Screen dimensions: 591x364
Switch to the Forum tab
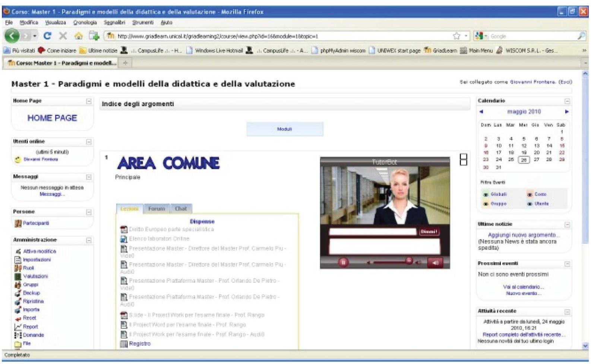(x=157, y=209)
